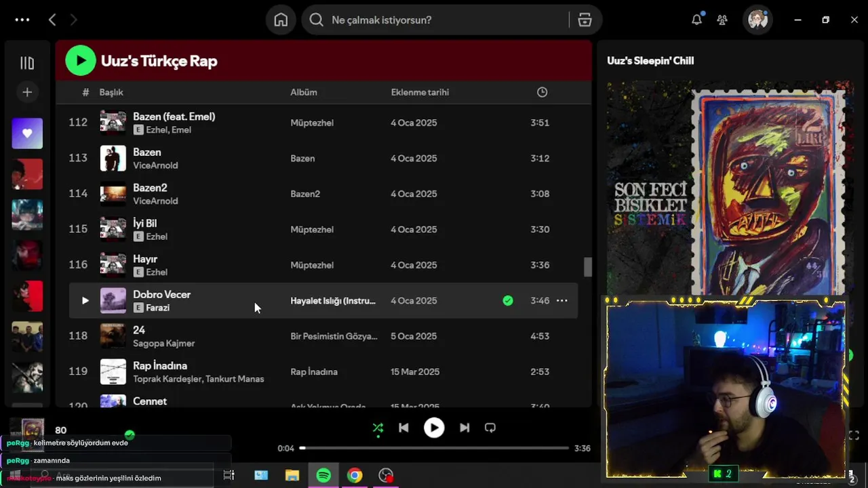The width and height of the screenshot is (868, 488).
Task: Open more options for Dobro Vecer
Action: (562, 300)
